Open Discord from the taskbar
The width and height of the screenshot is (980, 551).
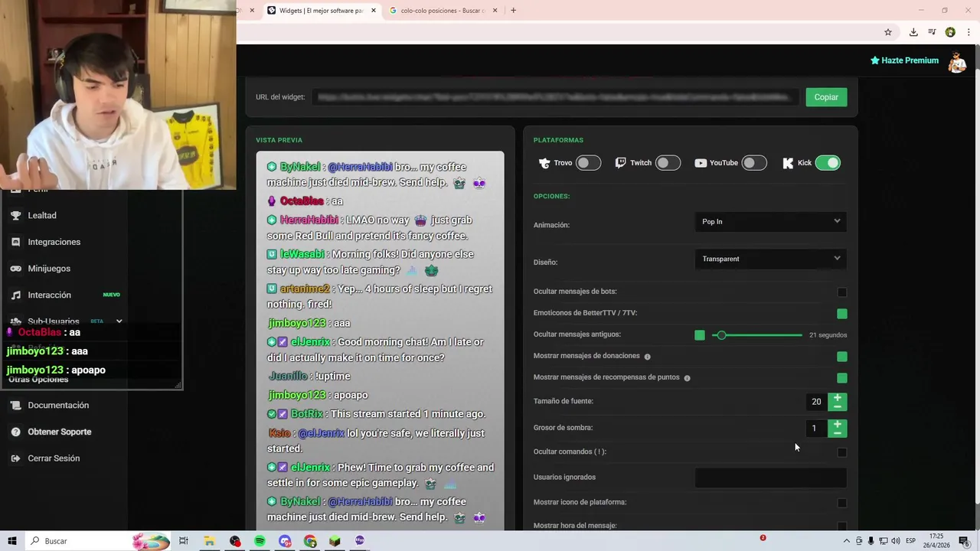(285, 541)
